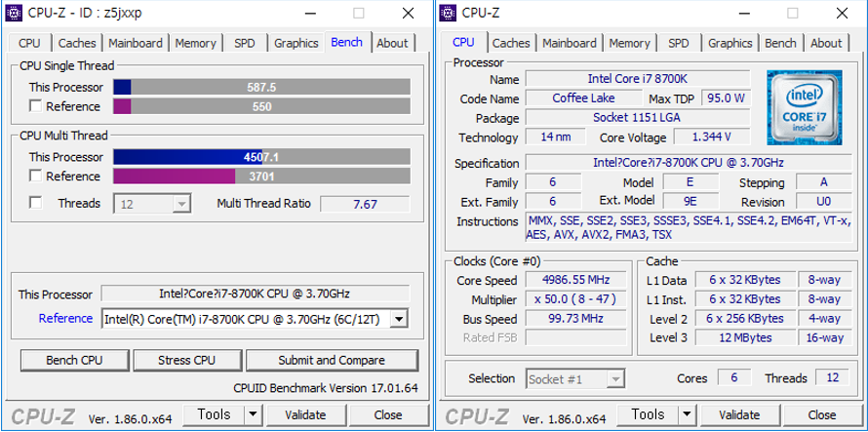Click the Specification field text
The image size is (868, 432).
689,163
